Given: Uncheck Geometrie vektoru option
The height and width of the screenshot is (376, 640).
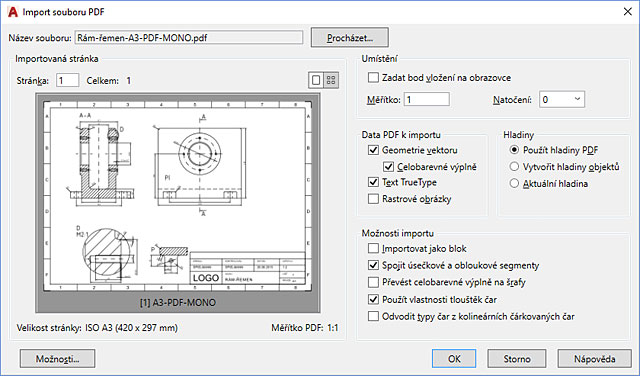Looking at the screenshot, I should (x=373, y=150).
